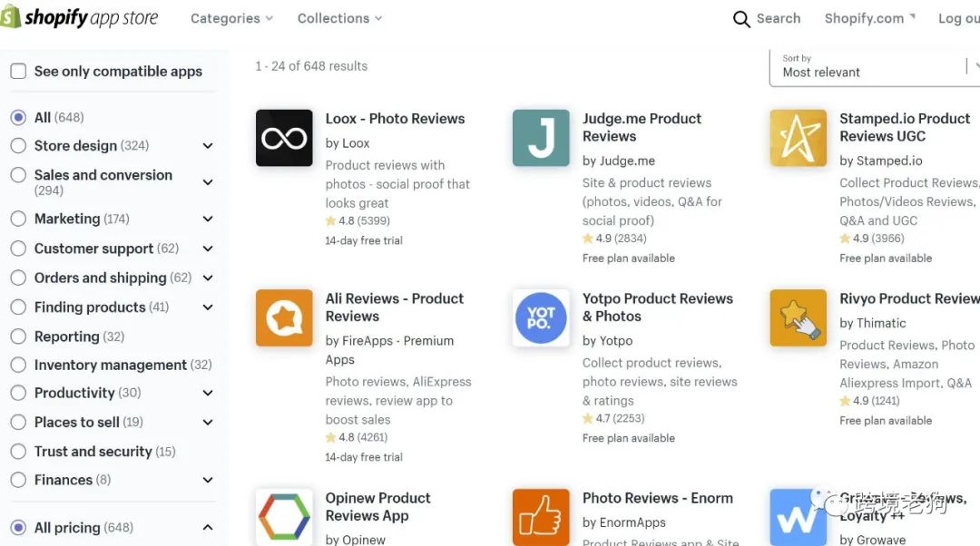The width and height of the screenshot is (980, 546).
Task: Open the Ali Reviews orange app icon
Action: (284, 318)
